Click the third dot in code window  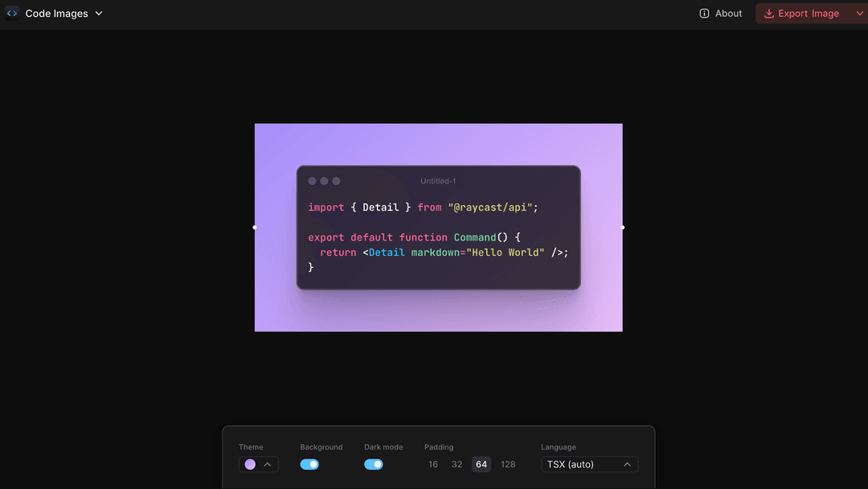point(336,181)
